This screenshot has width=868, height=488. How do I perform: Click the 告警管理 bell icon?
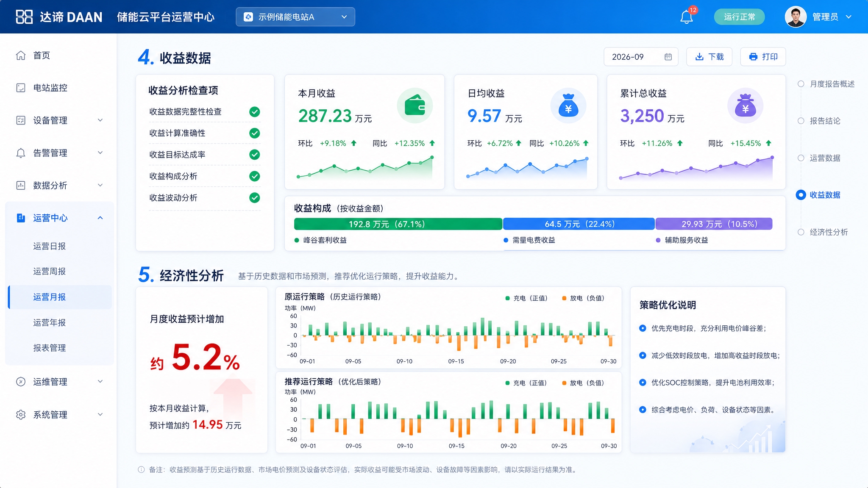tap(21, 153)
